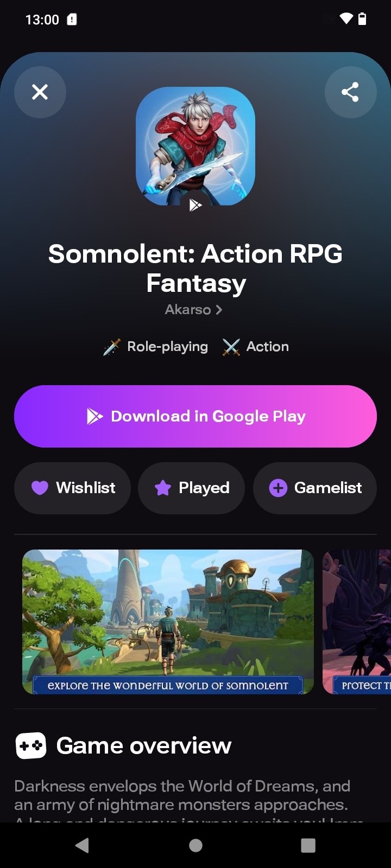Download in Google Play
Viewport: 391px width, 868px height.
pos(195,416)
